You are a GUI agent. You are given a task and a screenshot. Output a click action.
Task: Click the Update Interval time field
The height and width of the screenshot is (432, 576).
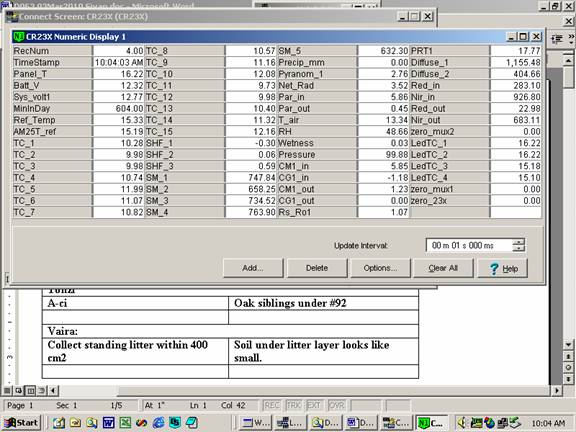(469, 245)
